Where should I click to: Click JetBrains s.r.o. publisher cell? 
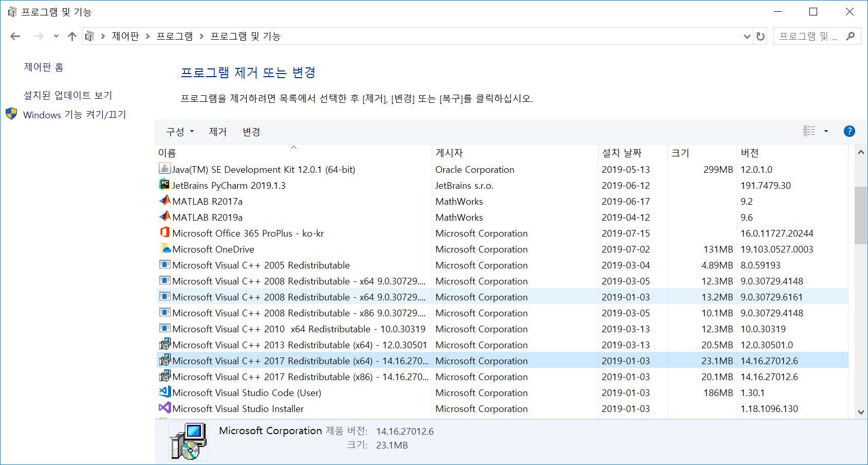click(x=464, y=185)
